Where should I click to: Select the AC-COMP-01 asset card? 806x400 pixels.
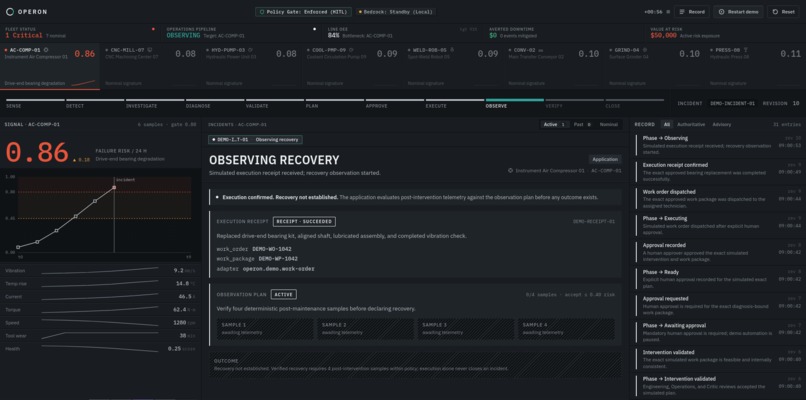pyautogui.click(x=50, y=67)
